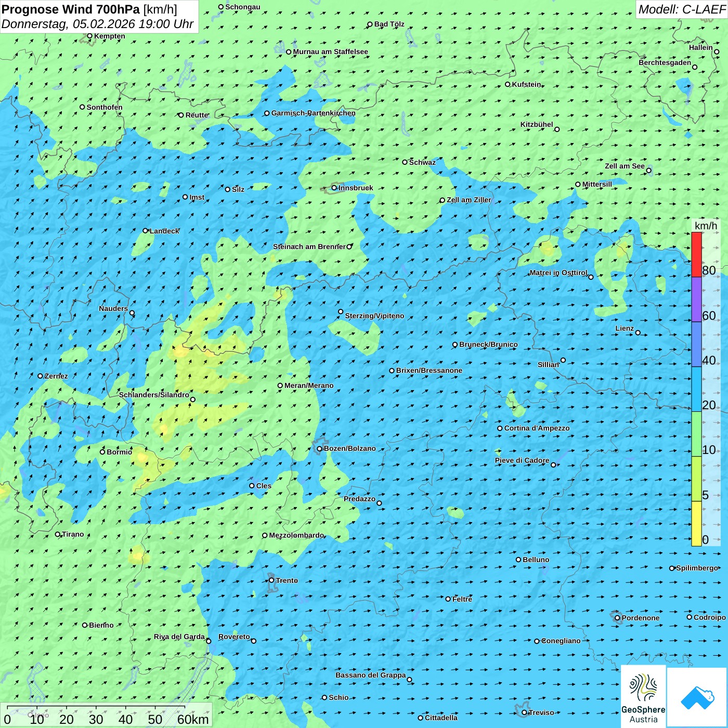Click the Garmisch-Partenkirchen city label
This screenshot has width=728, height=728.
[x=314, y=113]
